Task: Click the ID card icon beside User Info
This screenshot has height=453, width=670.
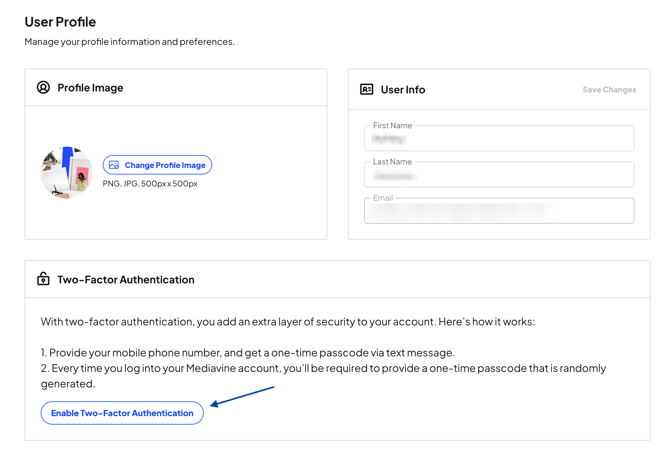Action: click(x=367, y=90)
